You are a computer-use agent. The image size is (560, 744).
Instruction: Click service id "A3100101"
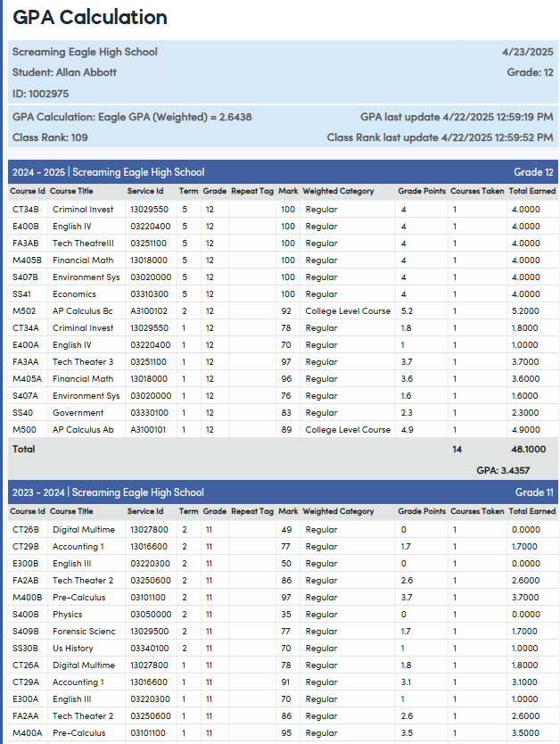148,430
